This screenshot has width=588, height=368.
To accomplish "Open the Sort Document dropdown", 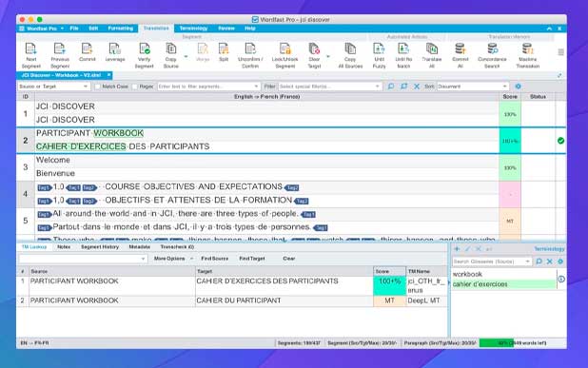I will (x=473, y=87).
